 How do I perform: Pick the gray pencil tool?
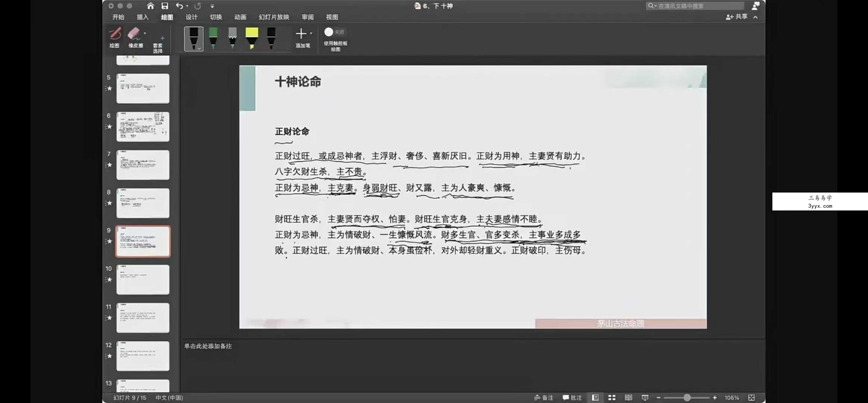pyautogui.click(x=232, y=38)
